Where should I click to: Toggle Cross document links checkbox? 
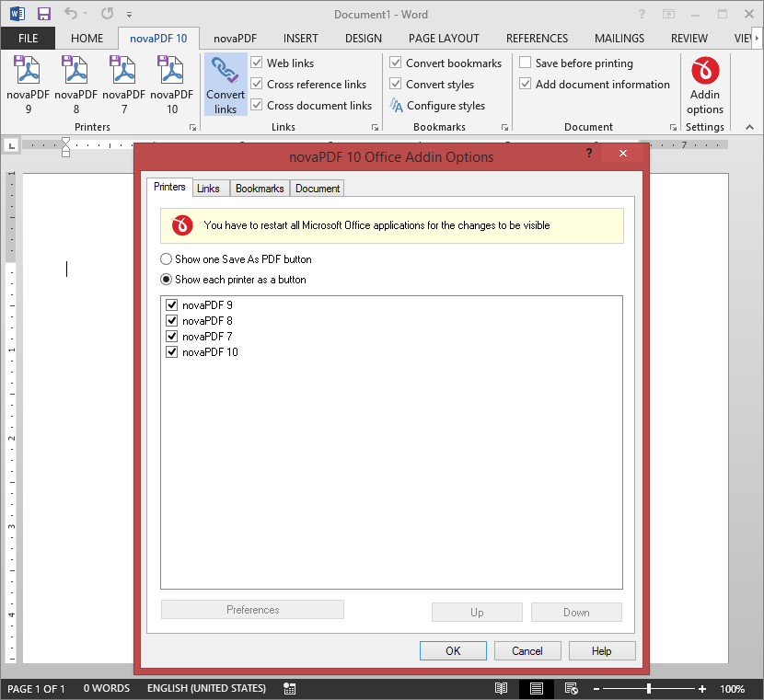tap(257, 105)
